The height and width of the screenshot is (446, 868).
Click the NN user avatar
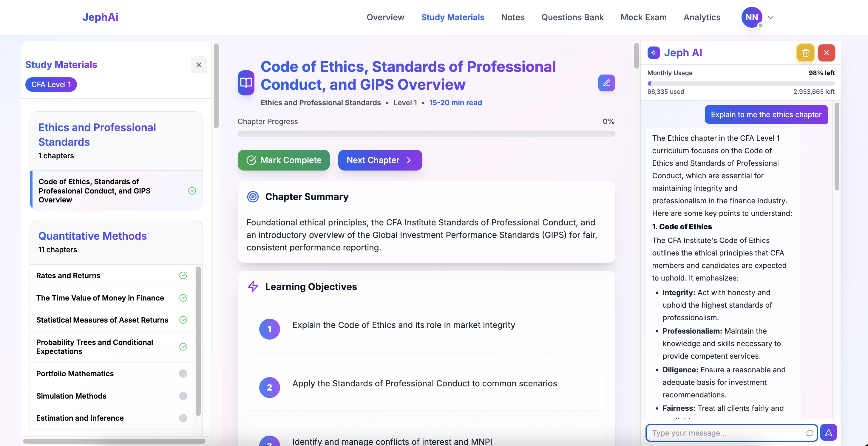751,17
